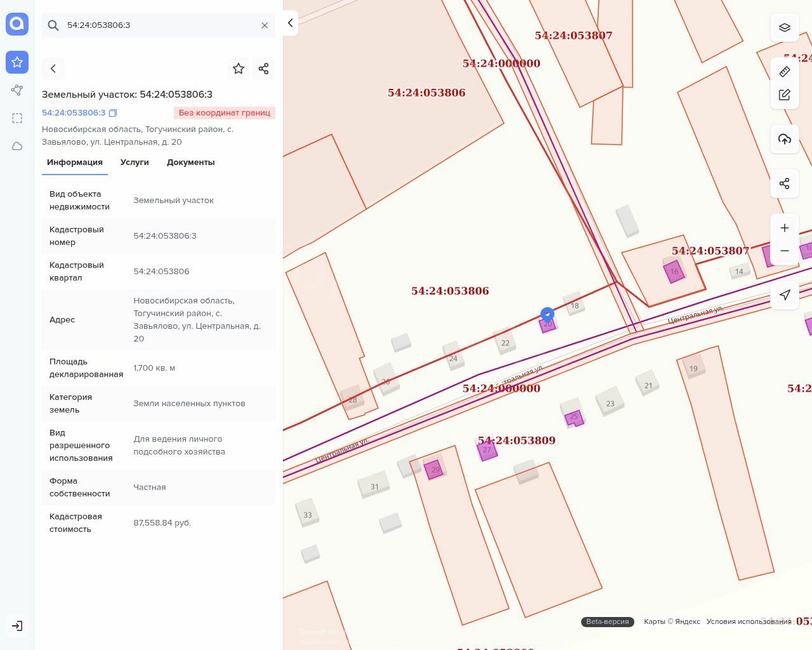The width and height of the screenshot is (812, 650).
Task: Open cloud section in left sidebar
Action: (17, 146)
